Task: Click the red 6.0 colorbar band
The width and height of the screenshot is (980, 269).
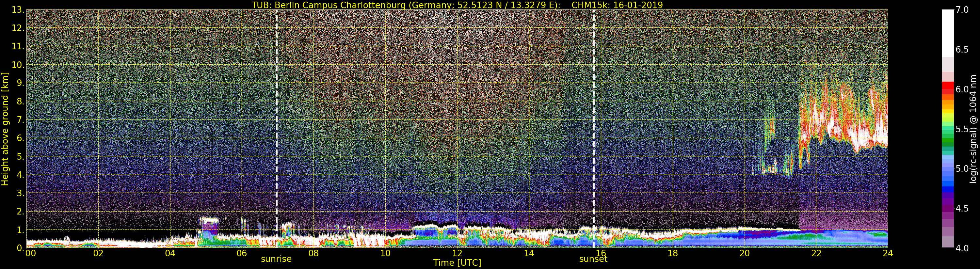Action: point(948,88)
